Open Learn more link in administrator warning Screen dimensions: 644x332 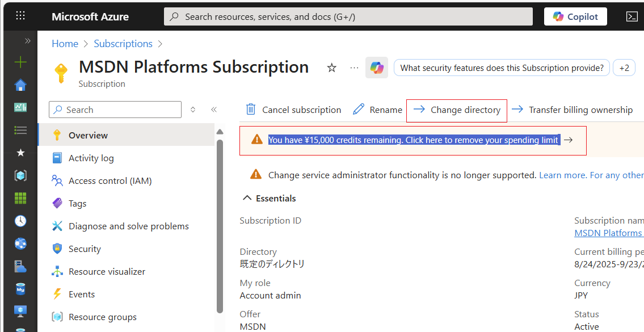563,175
